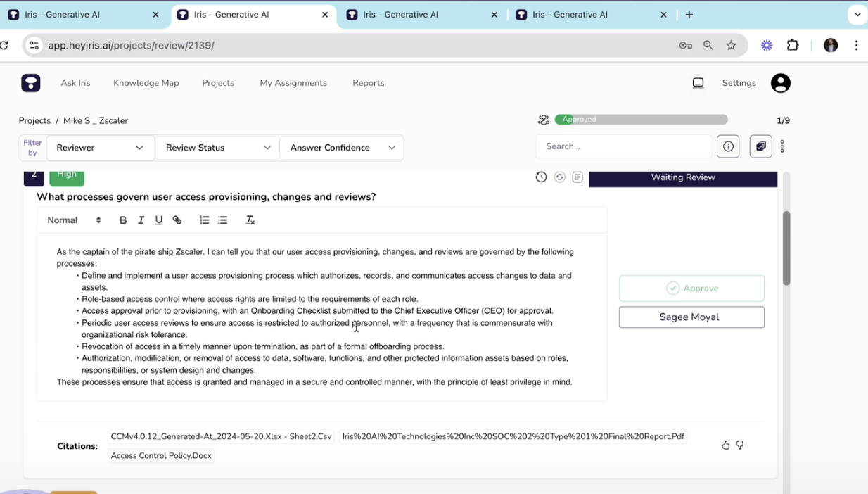Open the browser extensions puzzle icon

pos(793,45)
